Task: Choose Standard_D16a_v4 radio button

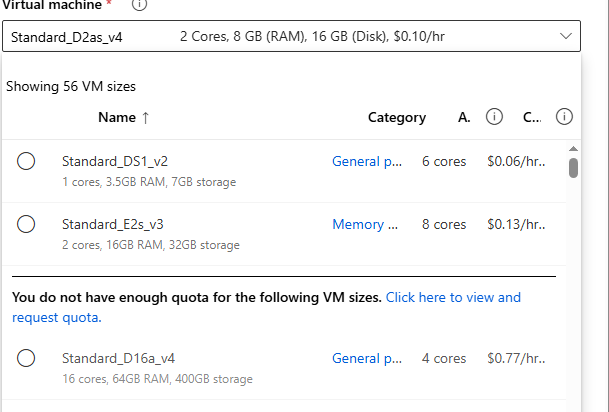Action: (x=27, y=358)
